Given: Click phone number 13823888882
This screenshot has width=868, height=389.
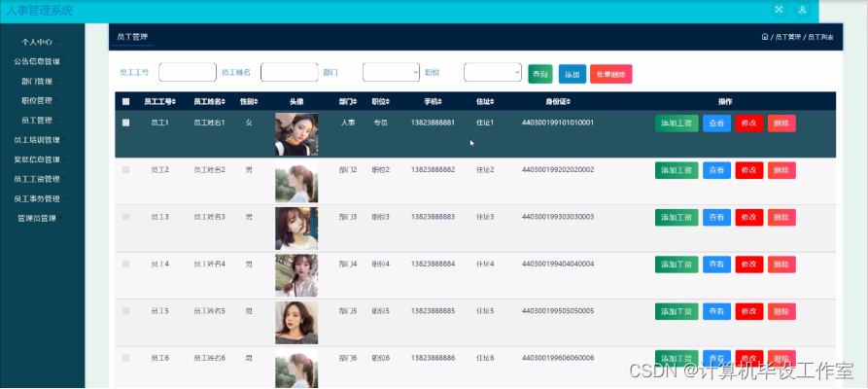Looking at the screenshot, I should [x=433, y=169].
